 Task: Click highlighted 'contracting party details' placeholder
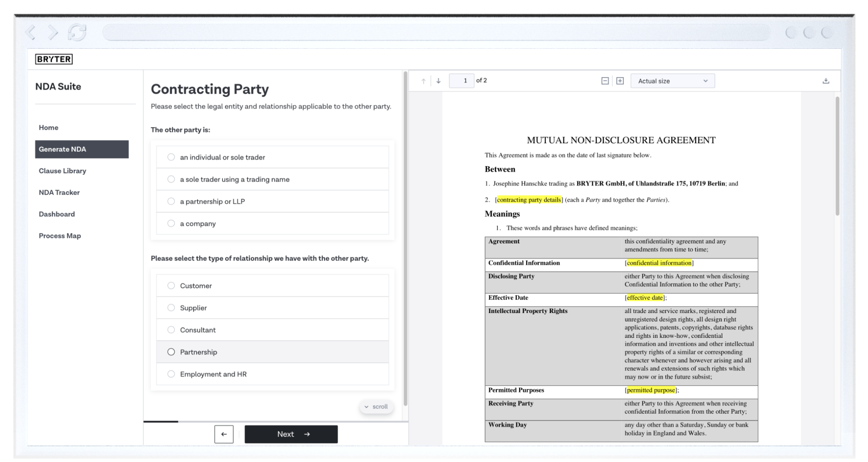(529, 200)
